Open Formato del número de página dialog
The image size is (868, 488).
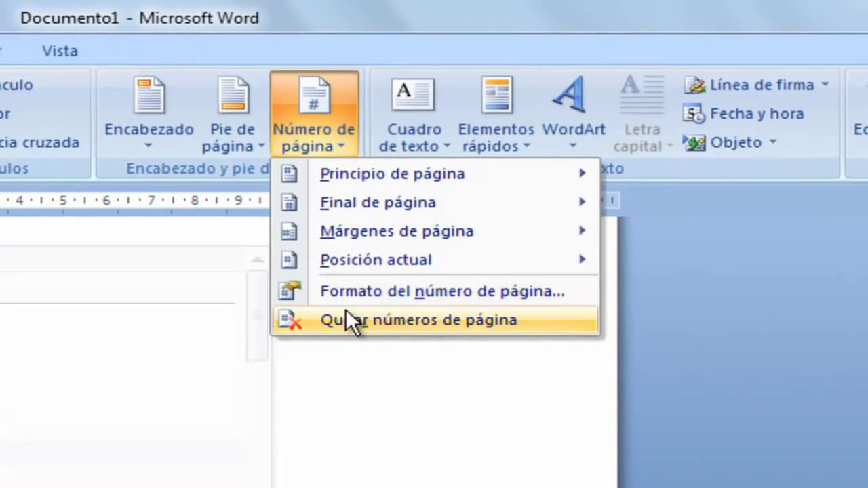click(x=436, y=291)
